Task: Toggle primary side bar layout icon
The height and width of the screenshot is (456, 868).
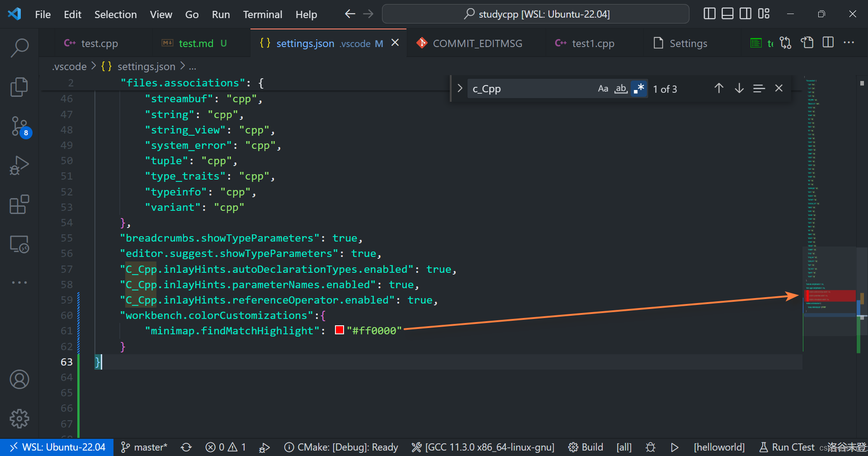Action: pos(710,14)
